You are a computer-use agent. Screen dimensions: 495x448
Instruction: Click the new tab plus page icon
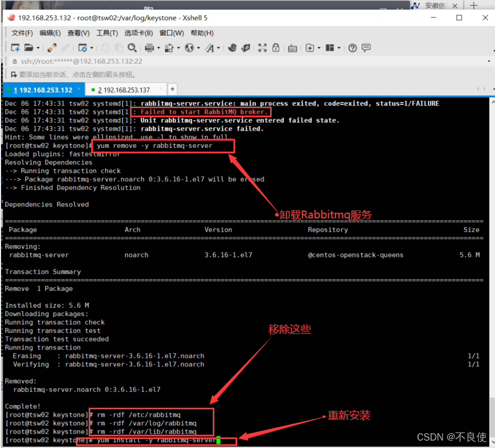[x=310, y=48]
